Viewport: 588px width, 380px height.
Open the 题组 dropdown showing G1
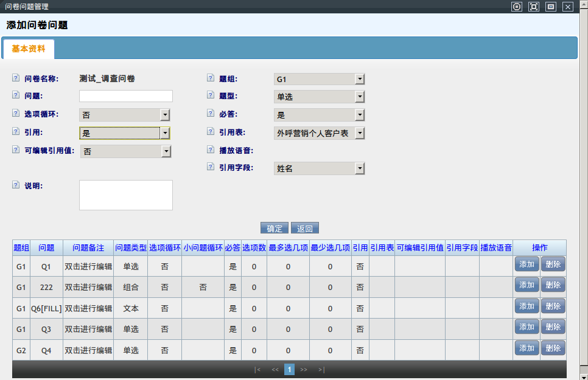point(319,79)
